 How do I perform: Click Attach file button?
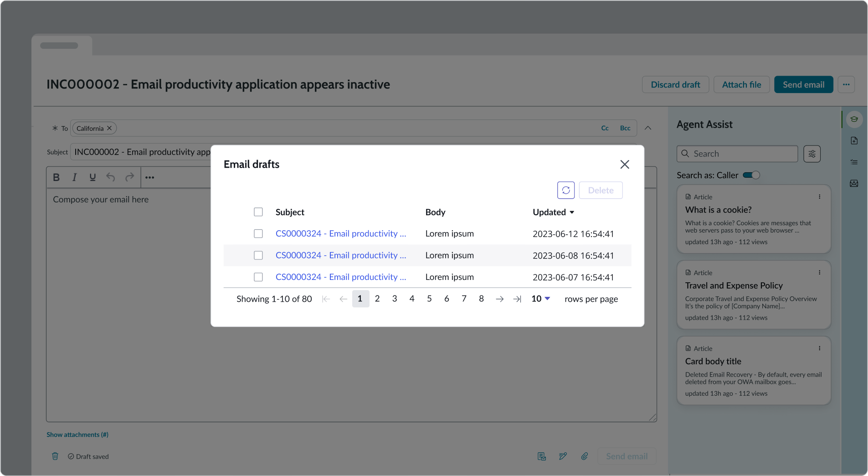pyautogui.click(x=741, y=84)
